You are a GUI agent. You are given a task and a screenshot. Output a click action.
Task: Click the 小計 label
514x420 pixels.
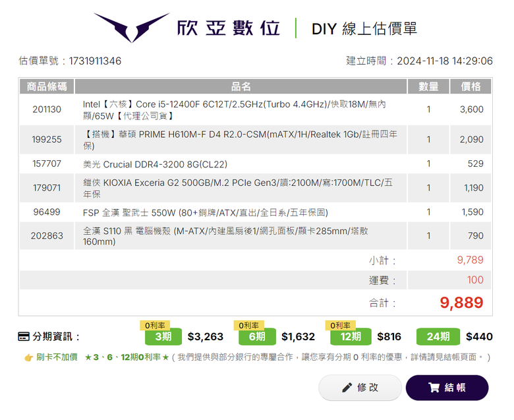(x=382, y=260)
